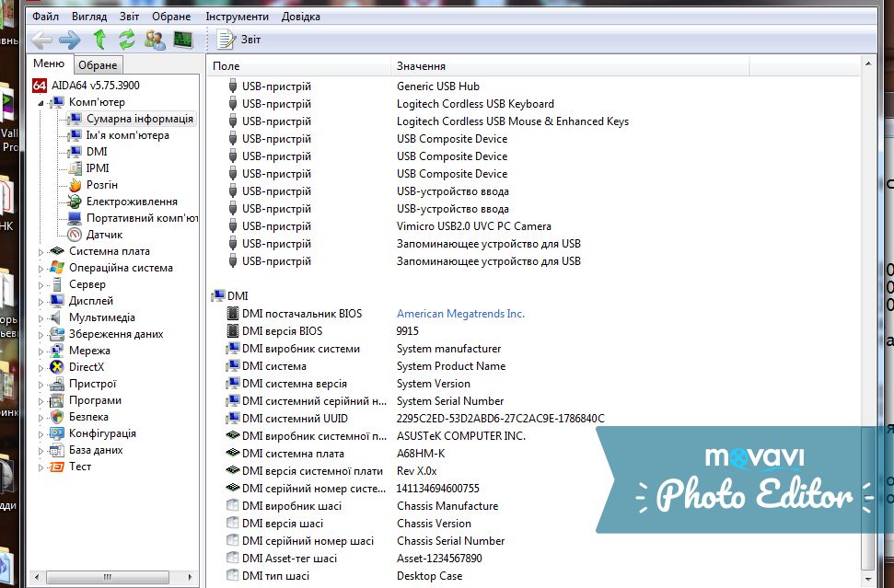
Task: Click the Безпека shield icon
Action: pyautogui.click(x=57, y=417)
